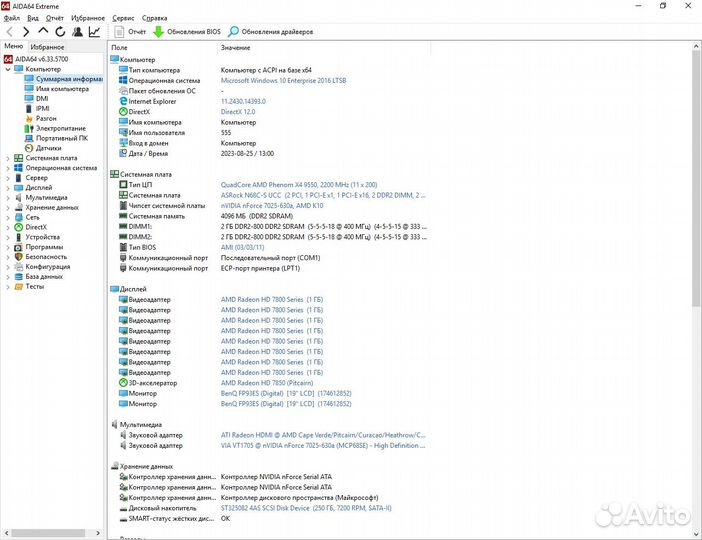Open user profile with the person toolbar icon
Image resolution: width=702 pixels, height=540 pixels.
pyautogui.click(x=77, y=31)
